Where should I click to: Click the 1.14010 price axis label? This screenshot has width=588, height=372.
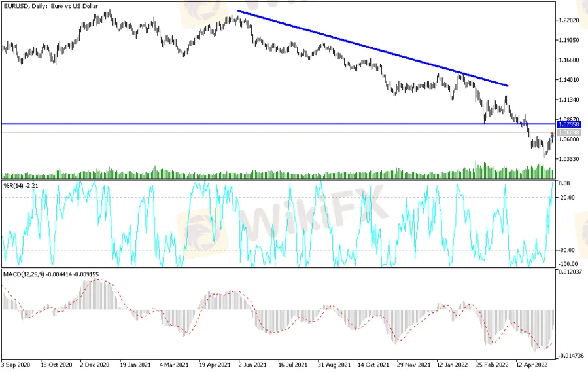point(569,80)
